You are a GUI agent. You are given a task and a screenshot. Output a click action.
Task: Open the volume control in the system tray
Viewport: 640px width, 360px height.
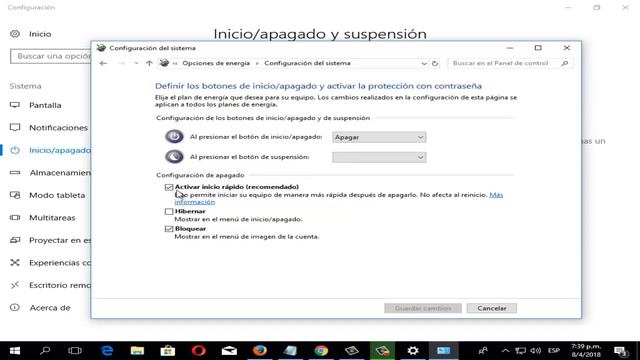tap(536, 351)
